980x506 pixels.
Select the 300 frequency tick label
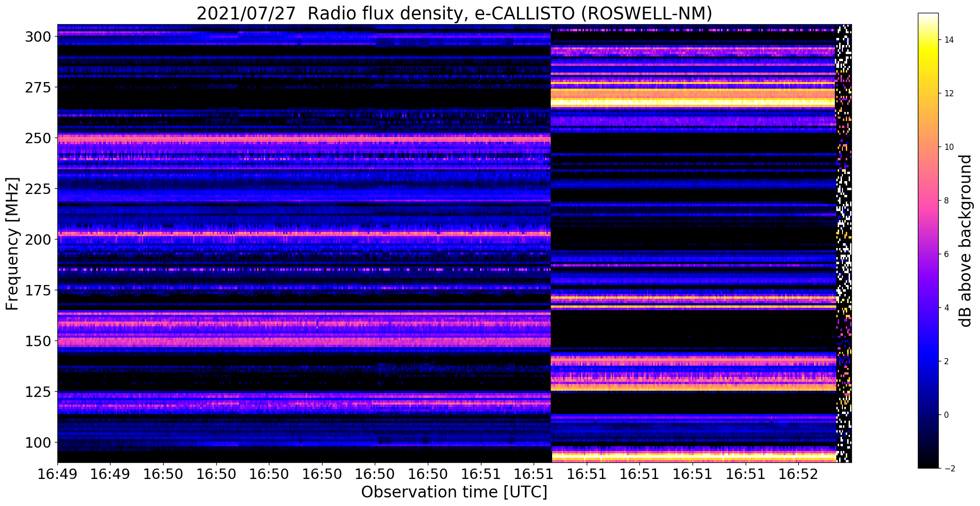coord(38,37)
